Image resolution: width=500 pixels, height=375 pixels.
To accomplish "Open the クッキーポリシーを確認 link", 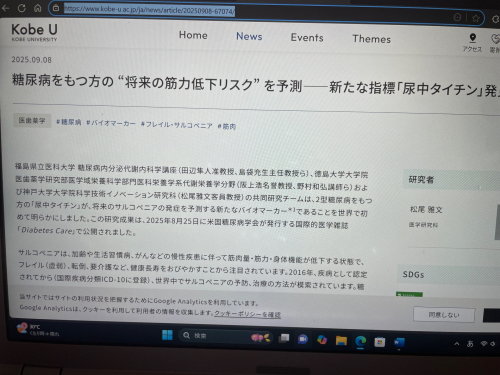I will point(247,314).
